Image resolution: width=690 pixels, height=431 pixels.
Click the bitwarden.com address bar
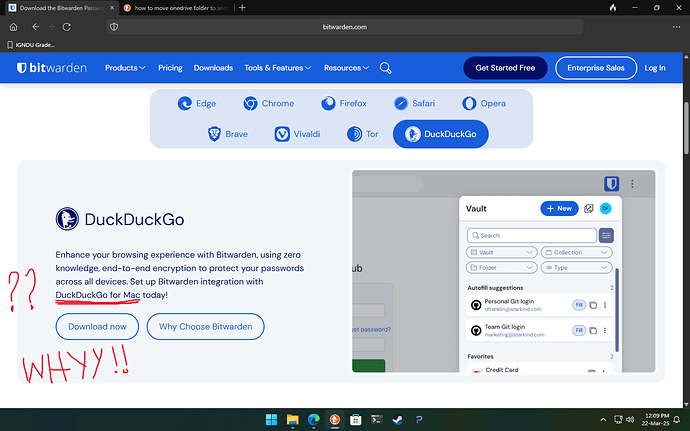point(345,27)
